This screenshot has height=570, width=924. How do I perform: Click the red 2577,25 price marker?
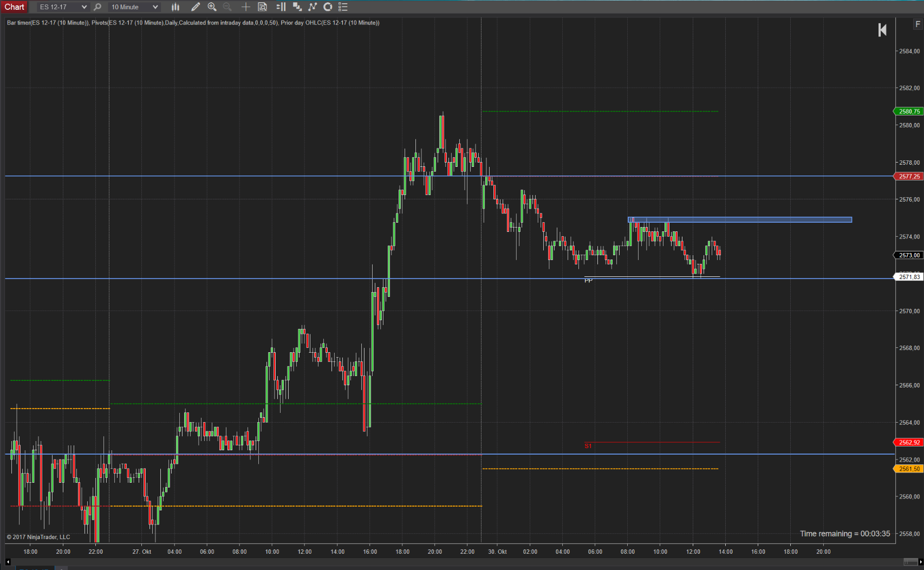(x=908, y=176)
